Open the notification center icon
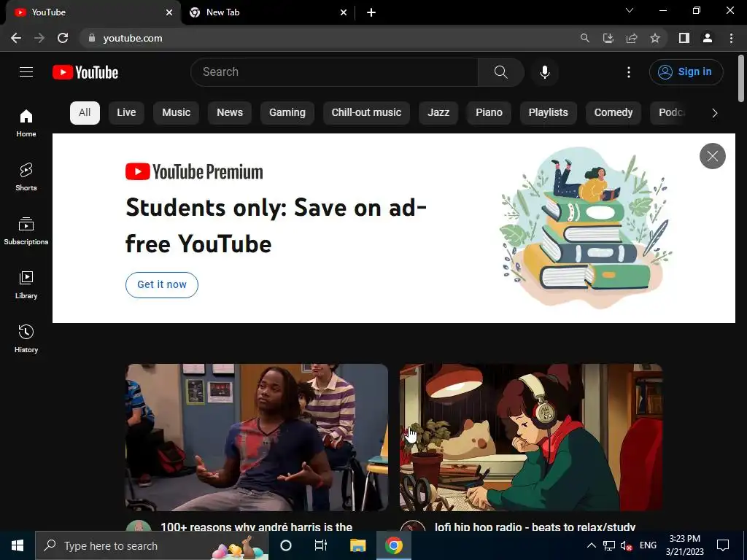 pyautogui.click(x=723, y=545)
